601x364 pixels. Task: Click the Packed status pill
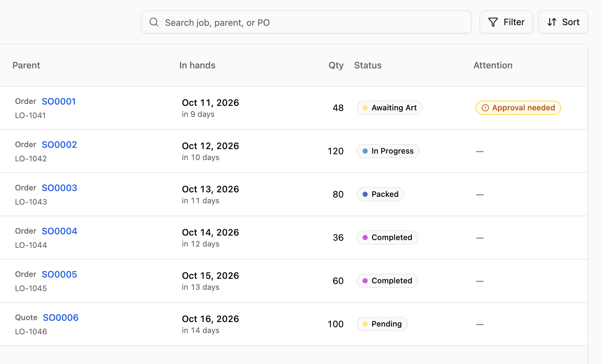[x=380, y=194]
